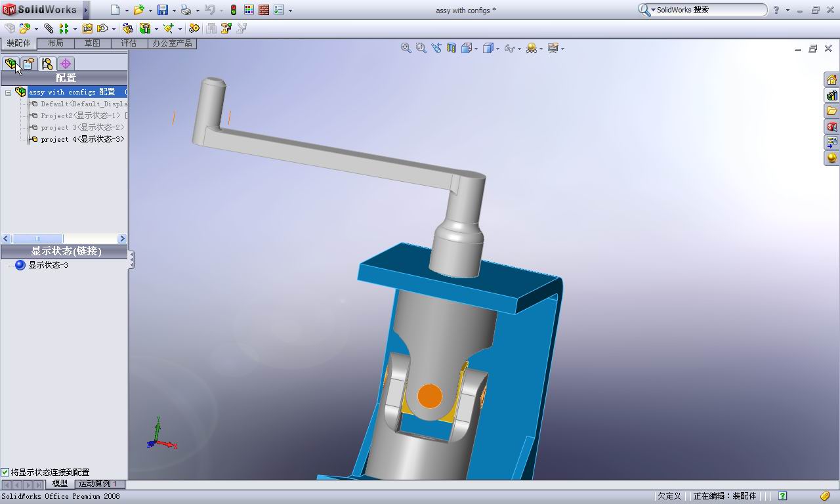Image resolution: width=840 pixels, height=504 pixels.
Task: Click the help question mark icon
Action: 776,10
